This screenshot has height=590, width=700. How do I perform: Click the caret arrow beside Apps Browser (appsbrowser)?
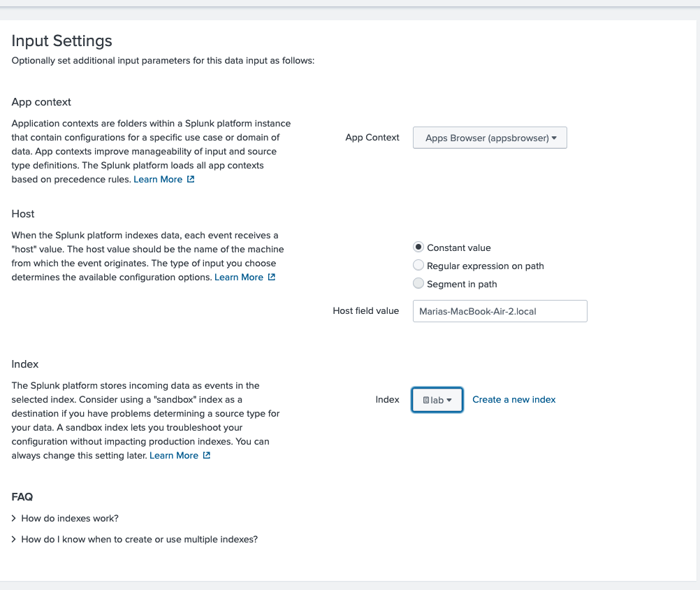coord(554,138)
